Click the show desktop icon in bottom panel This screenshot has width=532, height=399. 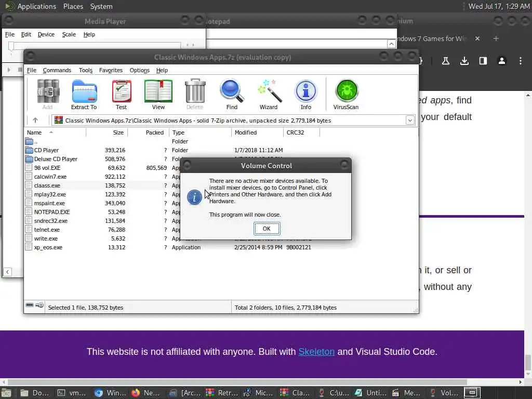[x=6, y=393]
